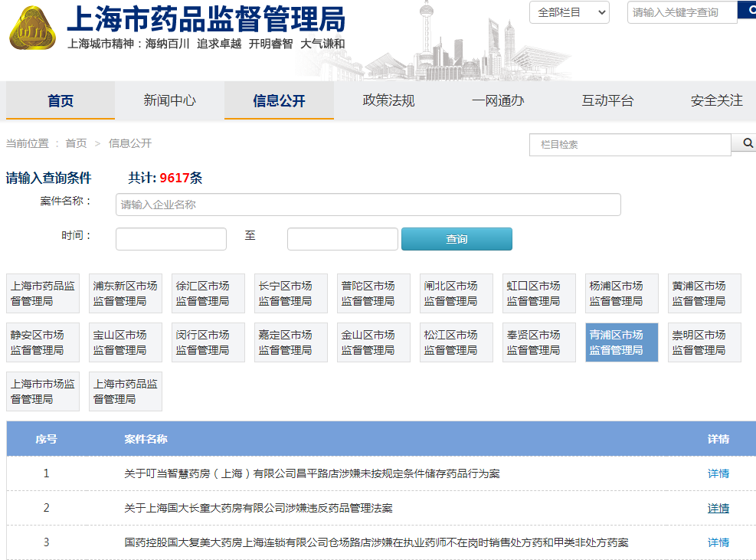
Task: Open 详情 for 叮当智慧药房 case
Action: [718, 473]
